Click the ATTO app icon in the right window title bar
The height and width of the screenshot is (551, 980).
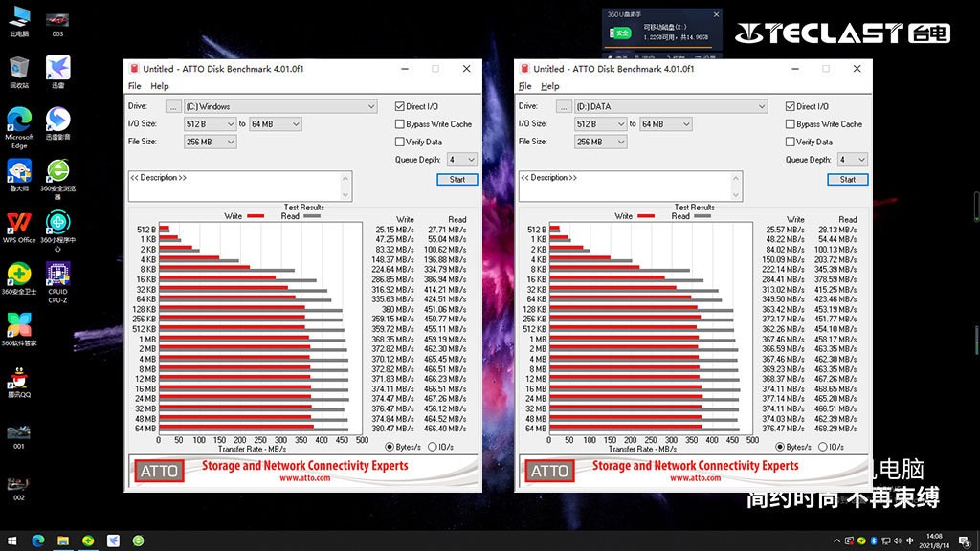[x=524, y=69]
